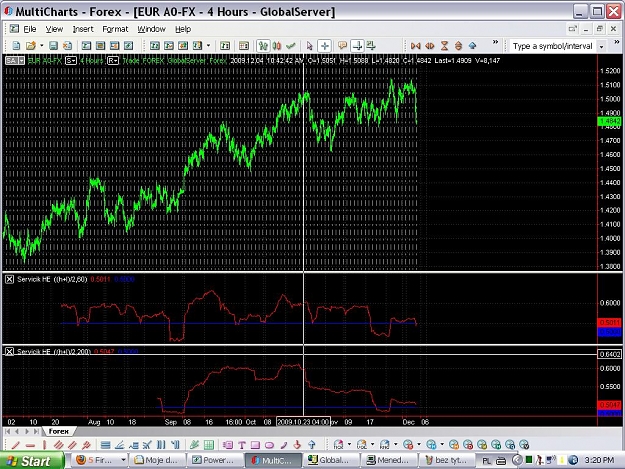Viewport: 625px width, 469px height.
Task: Click the speech bubble hint icon
Action: pos(342,46)
